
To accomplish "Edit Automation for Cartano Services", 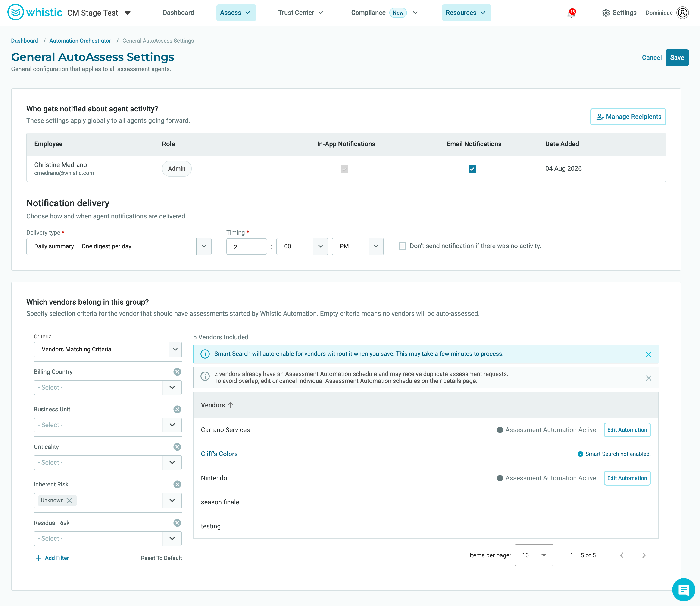I will [627, 430].
